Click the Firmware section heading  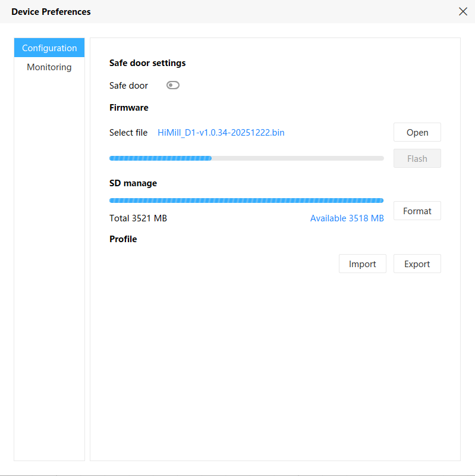(x=129, y=108)
